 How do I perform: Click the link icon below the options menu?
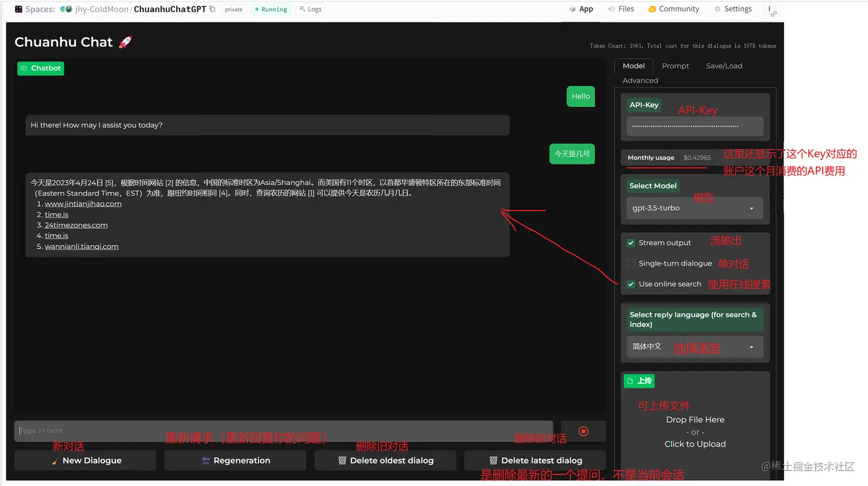click(774, 14)
